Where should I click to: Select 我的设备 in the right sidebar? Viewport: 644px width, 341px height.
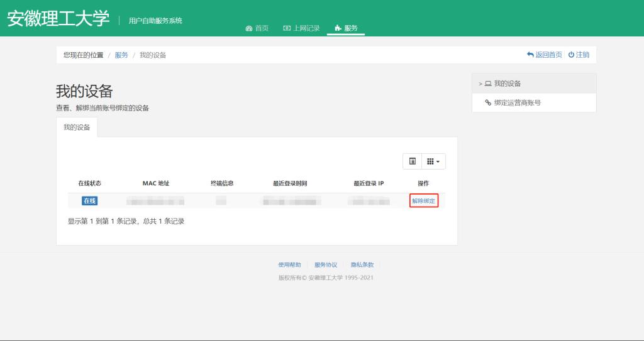pos(507,84)
